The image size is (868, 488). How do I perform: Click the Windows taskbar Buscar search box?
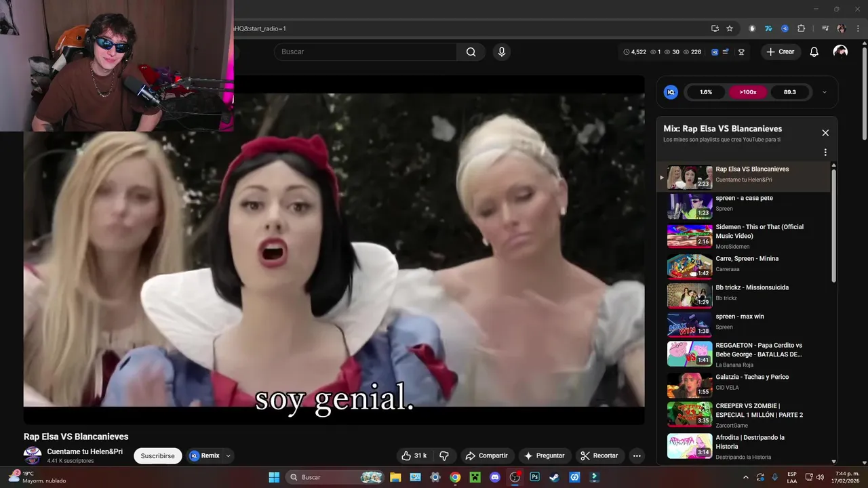[334, 477]
